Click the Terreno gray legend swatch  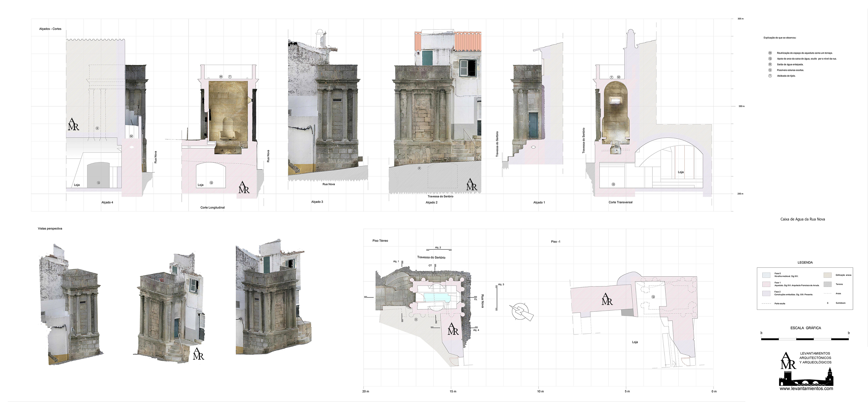tap(827, 284)
